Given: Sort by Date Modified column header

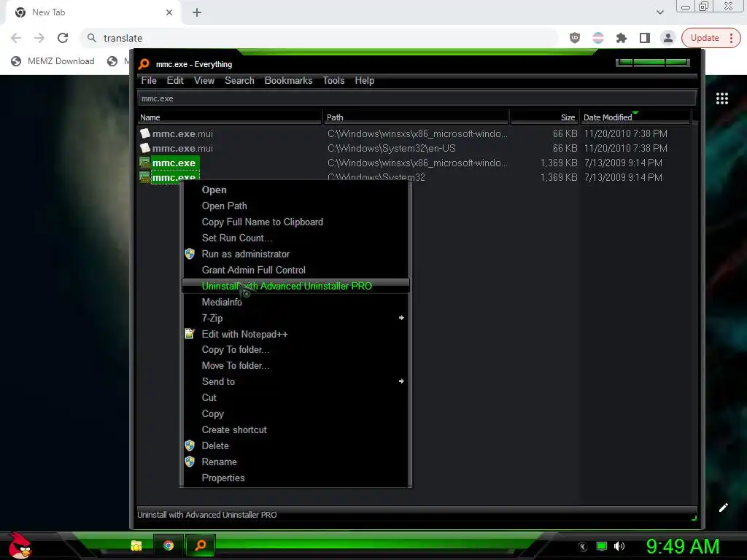Looking at the screenshot, I should coord(635,117).
